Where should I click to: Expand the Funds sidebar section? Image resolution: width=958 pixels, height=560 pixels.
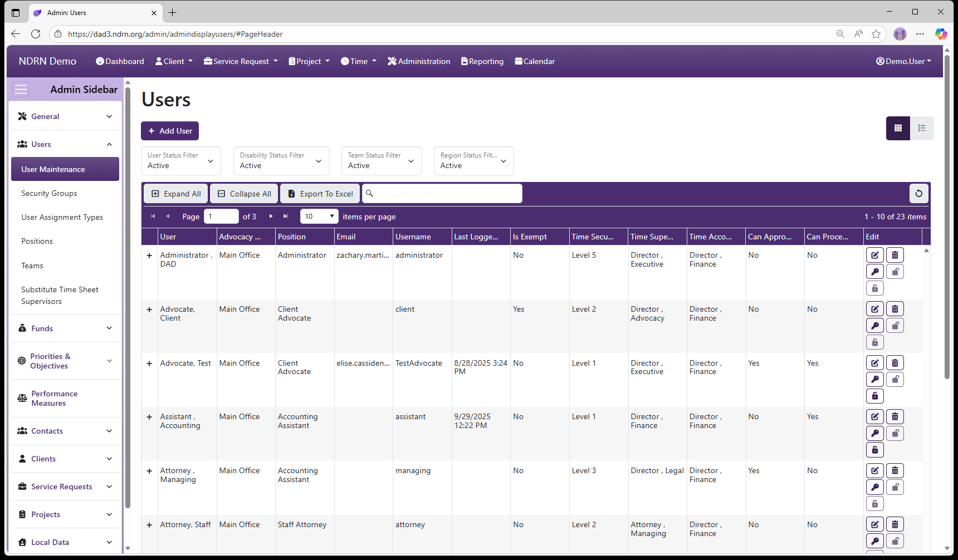pyautogui.click(x=65, y=328)
